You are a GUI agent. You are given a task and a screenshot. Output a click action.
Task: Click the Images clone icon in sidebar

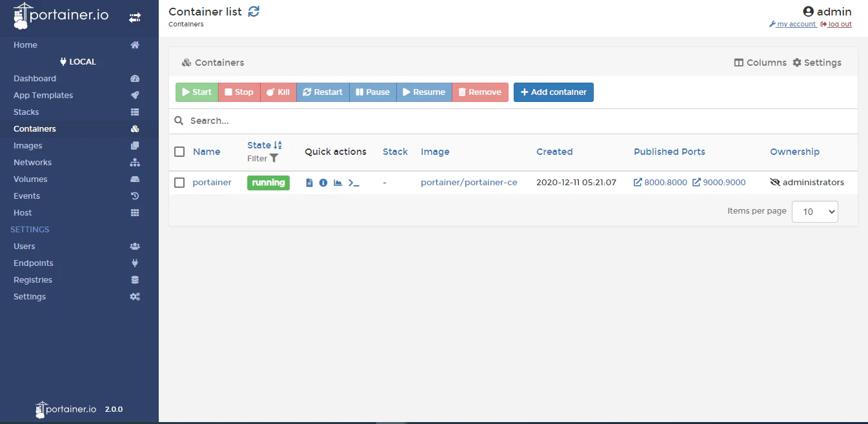click(135, 146)
